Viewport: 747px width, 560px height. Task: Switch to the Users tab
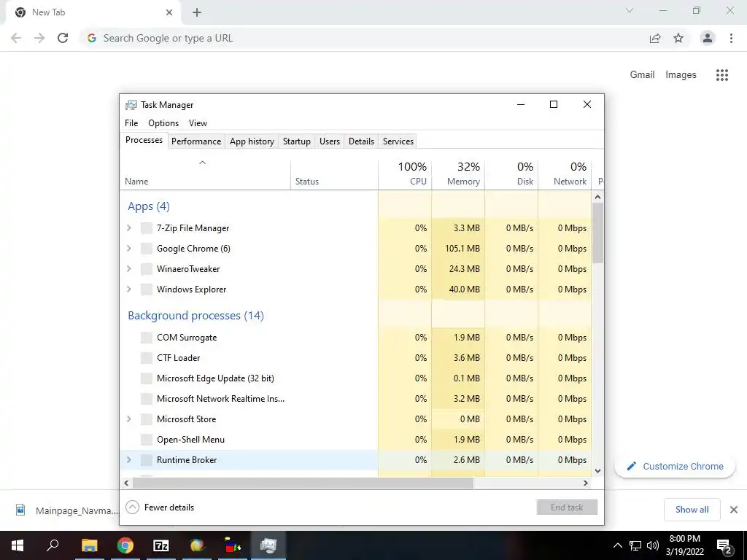(330, 141)
